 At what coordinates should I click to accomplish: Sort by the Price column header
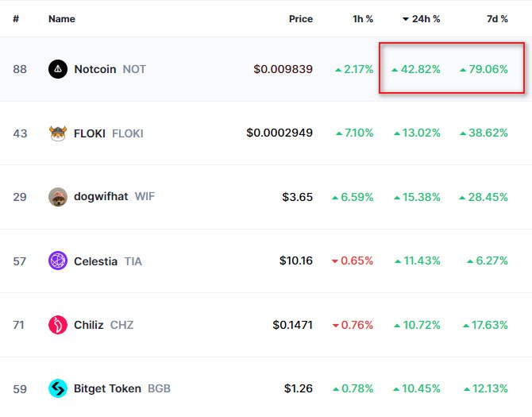click(x=300, y=18)
